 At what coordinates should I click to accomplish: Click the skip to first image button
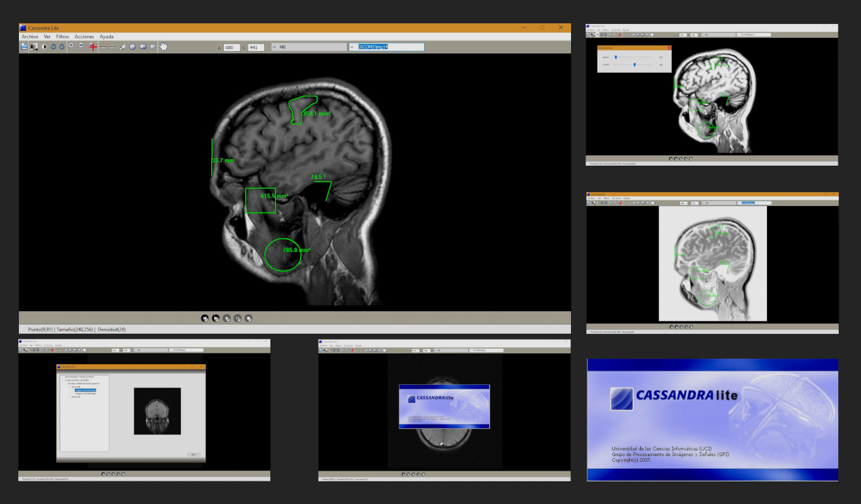205,318
